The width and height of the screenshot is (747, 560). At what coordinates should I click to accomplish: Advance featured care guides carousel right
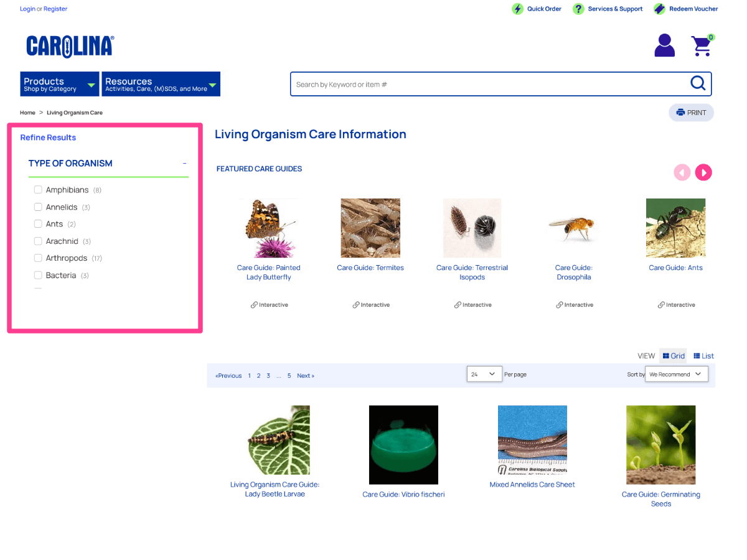point(703,172)
